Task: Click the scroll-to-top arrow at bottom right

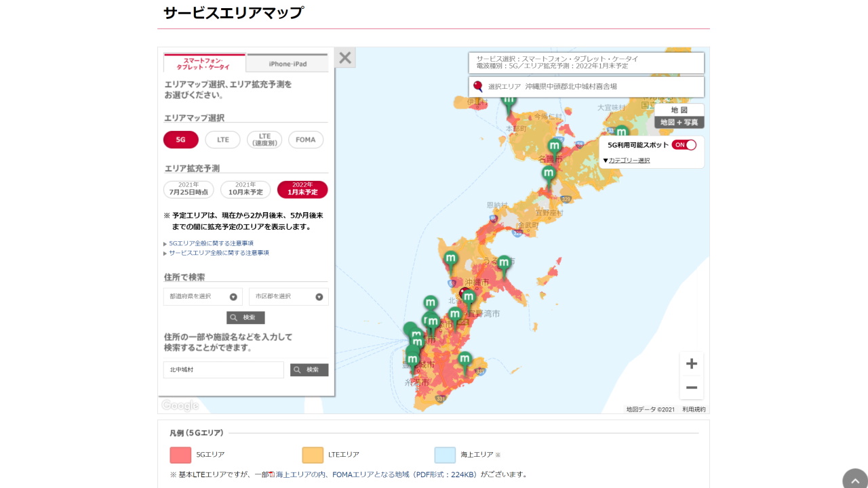Action: (x=855, y=479)
